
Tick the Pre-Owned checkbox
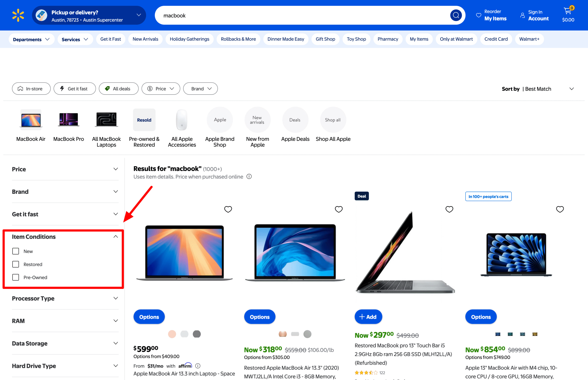click(16, 277)
